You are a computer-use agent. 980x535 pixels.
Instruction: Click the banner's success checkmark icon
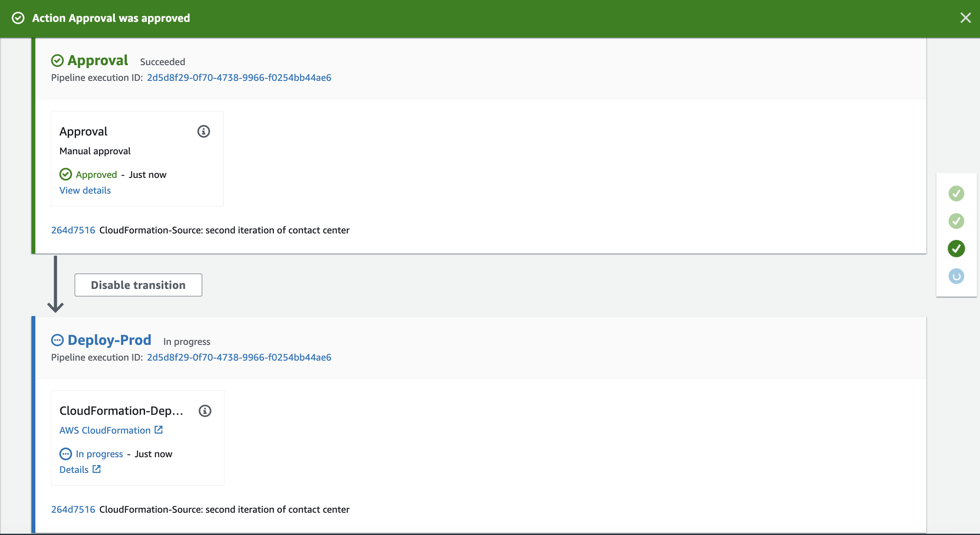click(18, 18)
